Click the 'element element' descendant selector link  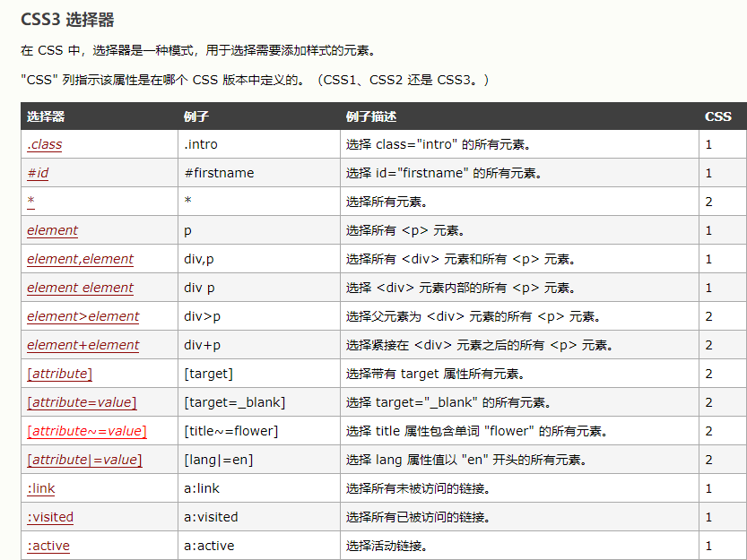(80, 288)
